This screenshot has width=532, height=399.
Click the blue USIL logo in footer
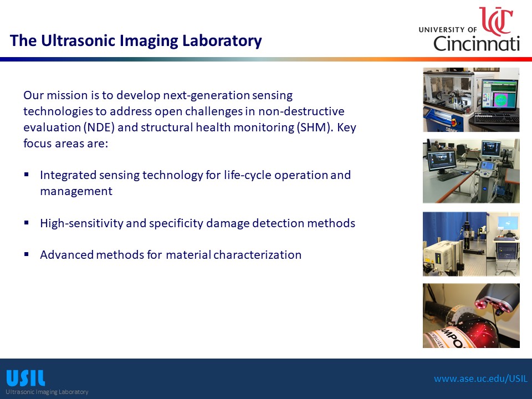tap(25, 378)
